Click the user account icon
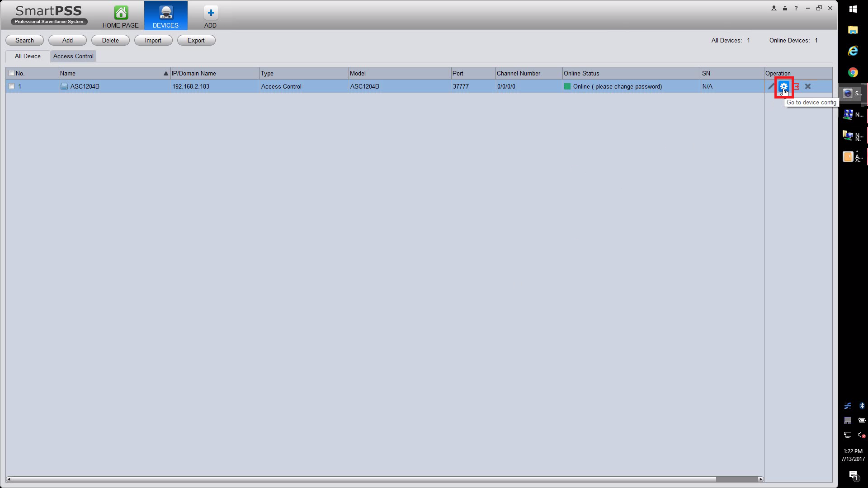The width and height of the screenshot is (868, 488). tap(774, 8)
